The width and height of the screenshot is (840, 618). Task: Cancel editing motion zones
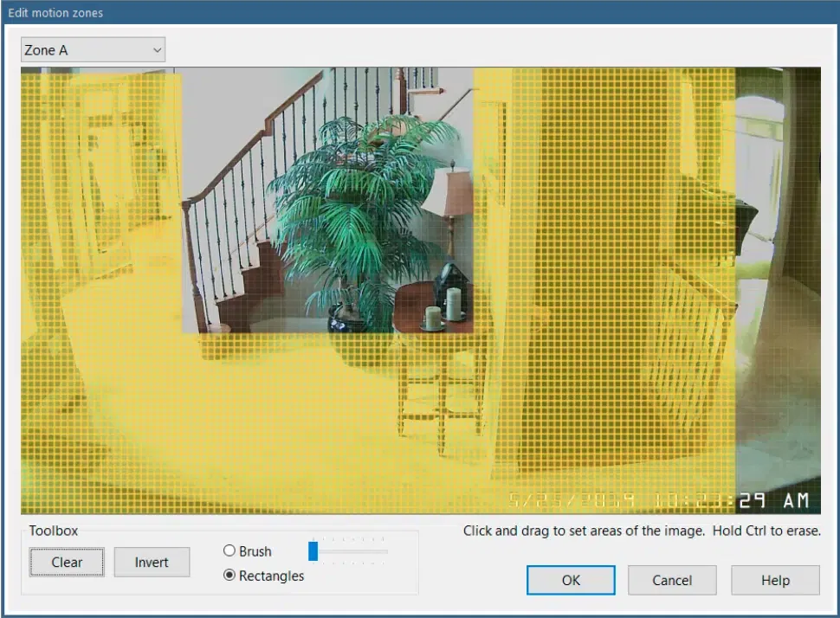(x=672, y=580)
